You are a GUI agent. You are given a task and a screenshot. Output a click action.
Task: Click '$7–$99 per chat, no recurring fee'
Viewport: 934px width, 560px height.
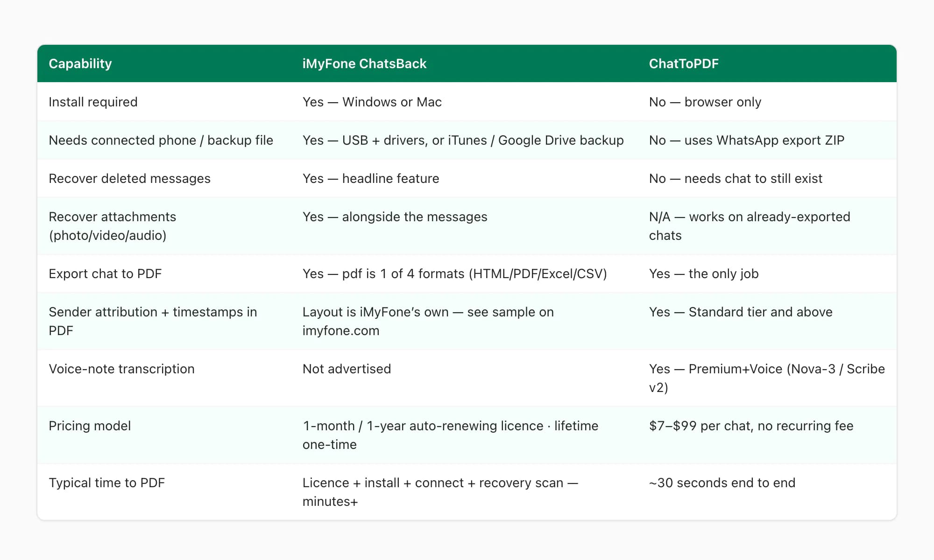(x=751, y=426)
